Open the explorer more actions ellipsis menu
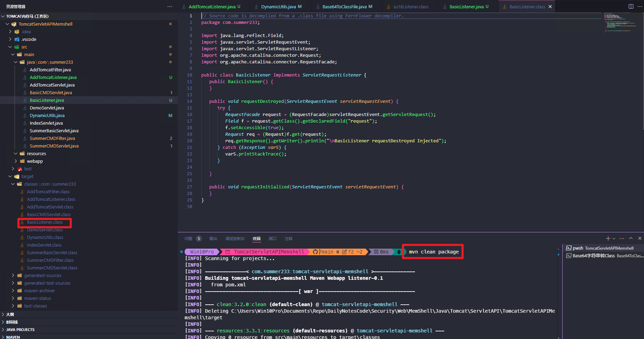 169,7
